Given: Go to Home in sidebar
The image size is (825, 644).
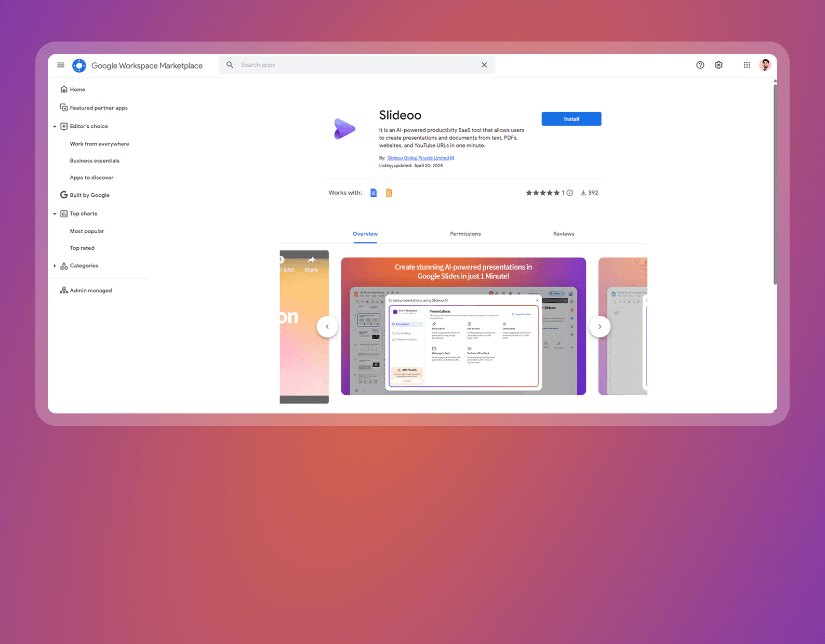Looking at the screenshot, I should click(77, 89).
